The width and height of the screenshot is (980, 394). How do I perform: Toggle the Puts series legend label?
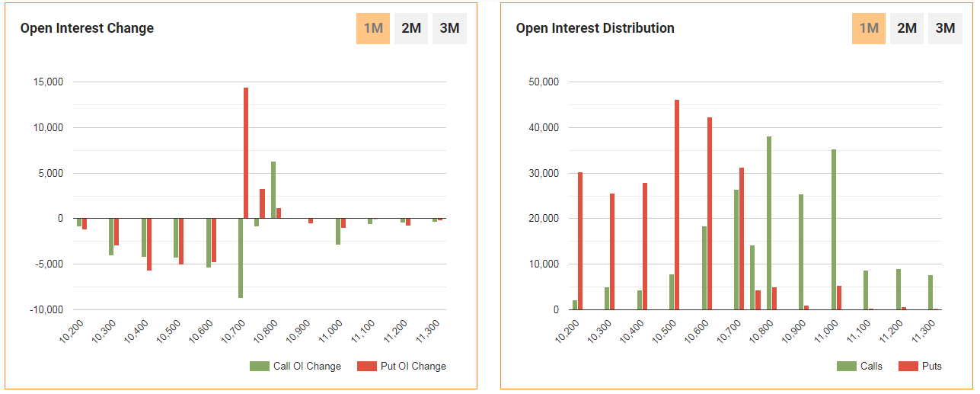931,367
